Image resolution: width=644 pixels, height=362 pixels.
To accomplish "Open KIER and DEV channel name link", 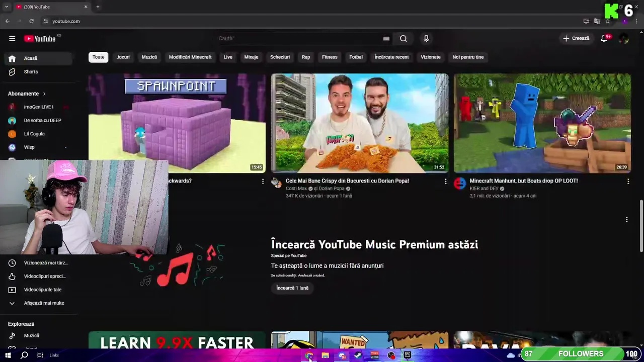I will click(x=484, y=189).
